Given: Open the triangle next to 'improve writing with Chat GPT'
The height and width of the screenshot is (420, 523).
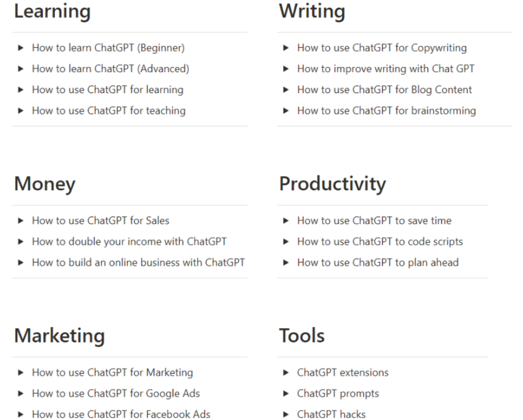Looking at the screenshot, I should click(286, 69).
